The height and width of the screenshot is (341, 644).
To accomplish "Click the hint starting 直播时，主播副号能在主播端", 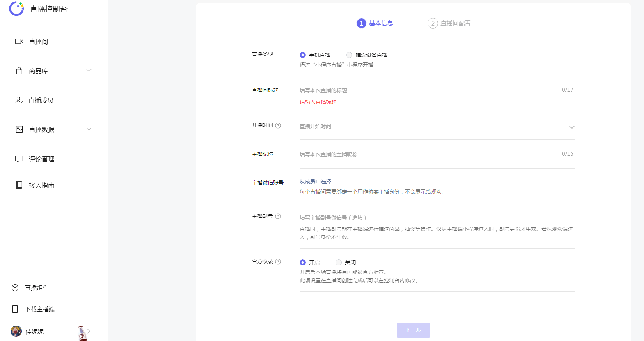I will [x=436, y=233].
